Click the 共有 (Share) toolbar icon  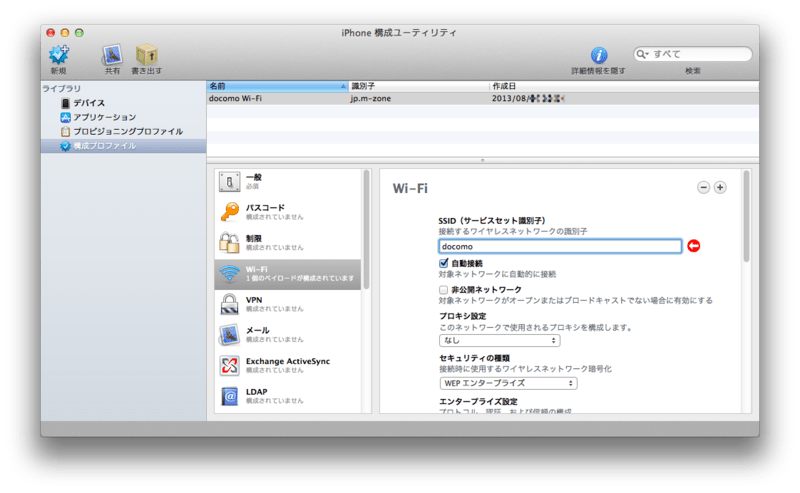click(x=112, y=55)
